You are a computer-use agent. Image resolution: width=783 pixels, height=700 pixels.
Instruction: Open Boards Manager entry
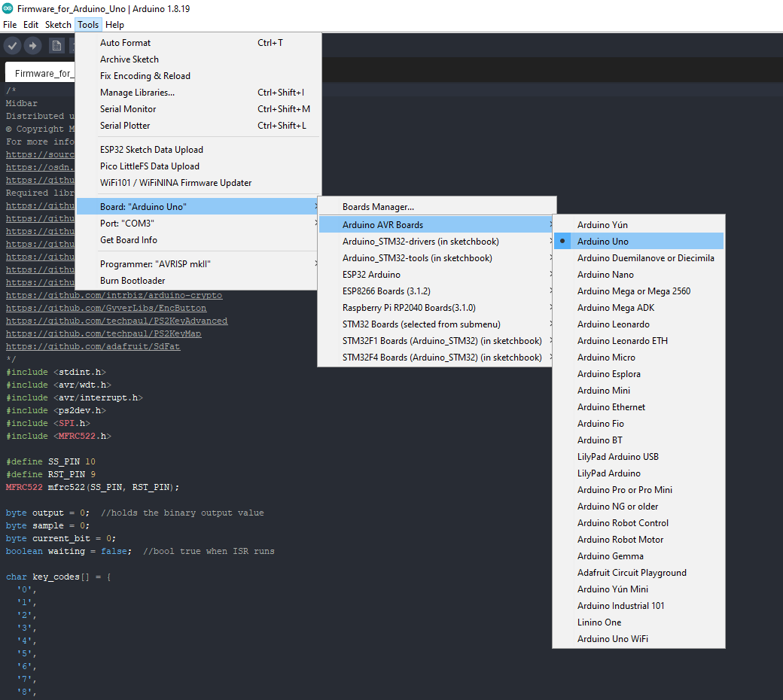pos(378,207)
